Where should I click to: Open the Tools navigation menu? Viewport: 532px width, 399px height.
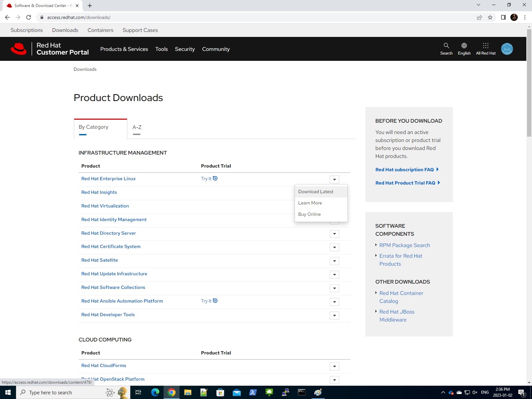click(x=162, y=49)
